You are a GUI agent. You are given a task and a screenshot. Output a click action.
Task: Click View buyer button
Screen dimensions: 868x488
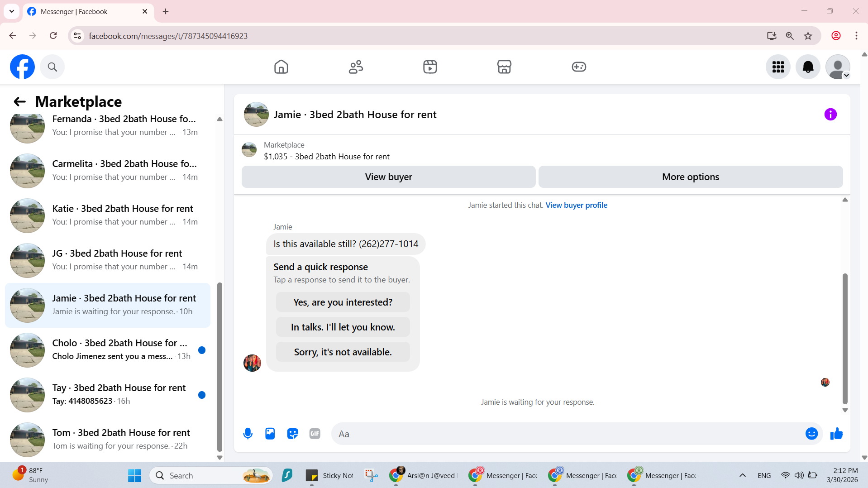pos(388,177)
